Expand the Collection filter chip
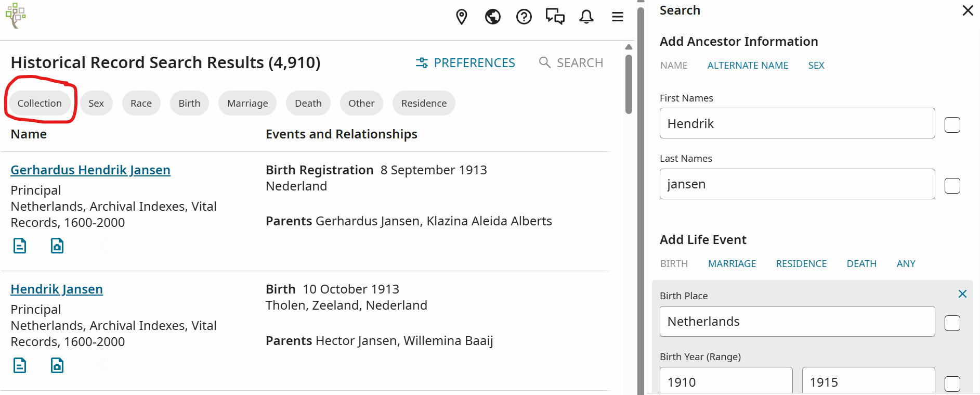The width and height of the screenshot is (980, 395). pos(40,103)
